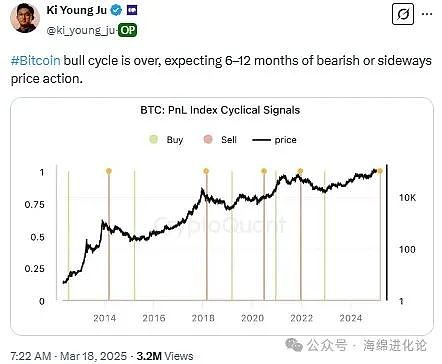Image resolution: width=442 pixels, height=364 pixels.
Task: Open Ki Young Ju's profile avatar
Action: (25, 18)
